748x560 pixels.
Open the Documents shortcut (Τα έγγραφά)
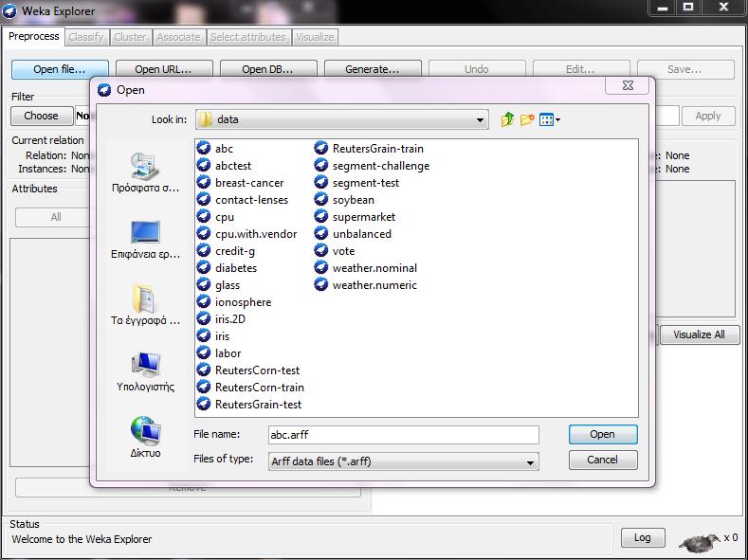145,305
